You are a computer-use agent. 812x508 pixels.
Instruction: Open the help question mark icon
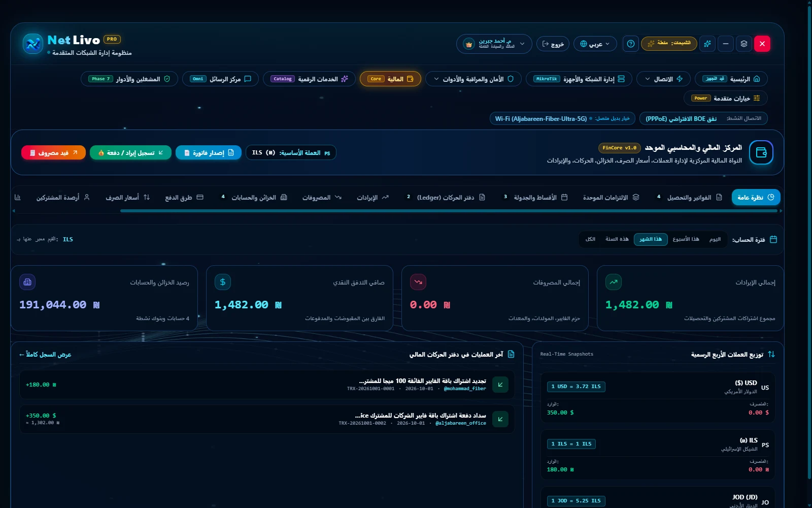(x=631, y=44)
